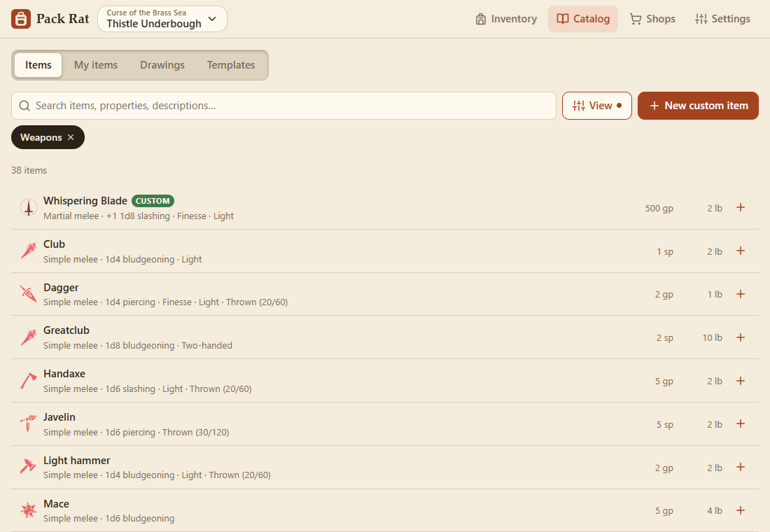Click the 4 lb weight of Mace
Viewport: 770px width, 532px height.
pyautogui.click(x=715, y=511)
